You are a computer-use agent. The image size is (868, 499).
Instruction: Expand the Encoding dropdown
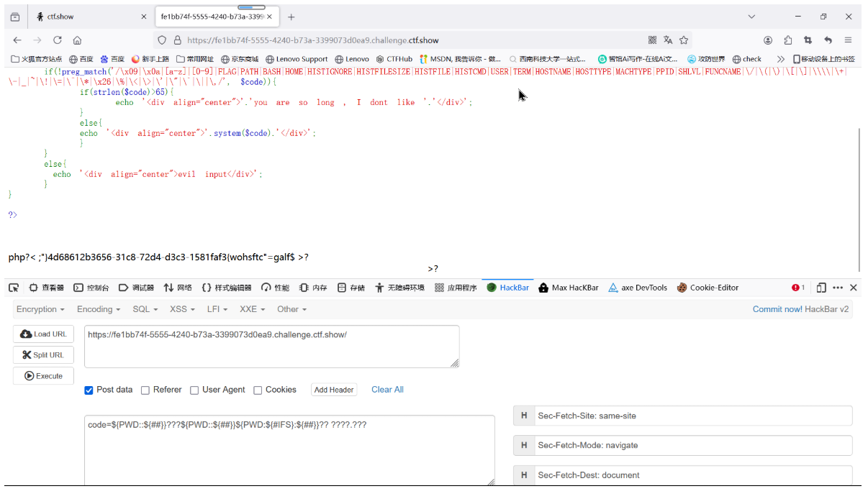[x=99, y=309]
